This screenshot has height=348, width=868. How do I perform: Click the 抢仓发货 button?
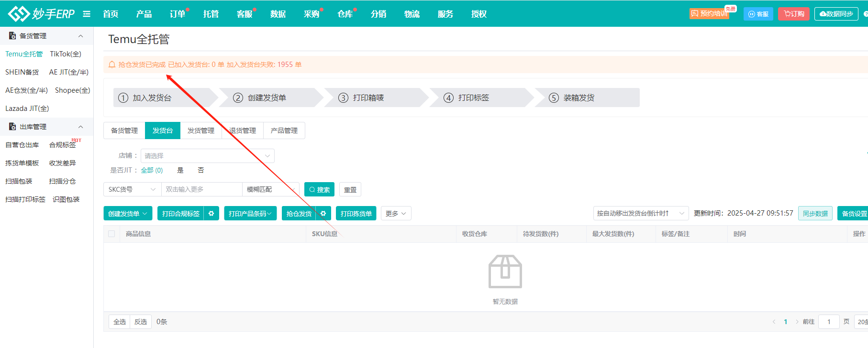pos(299,214)
